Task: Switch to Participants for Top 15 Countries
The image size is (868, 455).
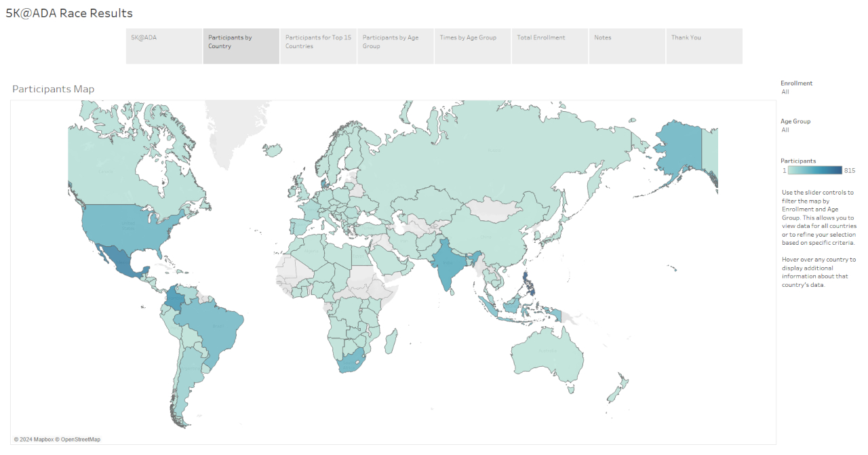Action: tap(318, 46)
